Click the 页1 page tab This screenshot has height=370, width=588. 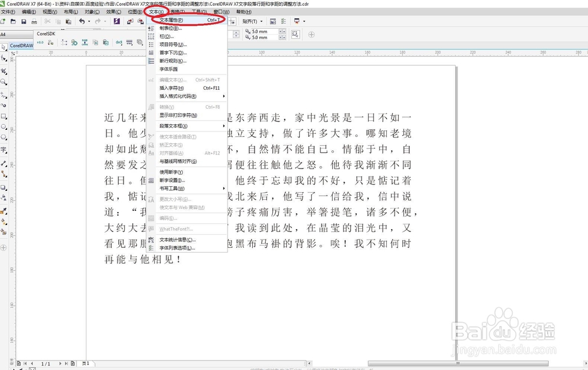[x=86, y=364]
